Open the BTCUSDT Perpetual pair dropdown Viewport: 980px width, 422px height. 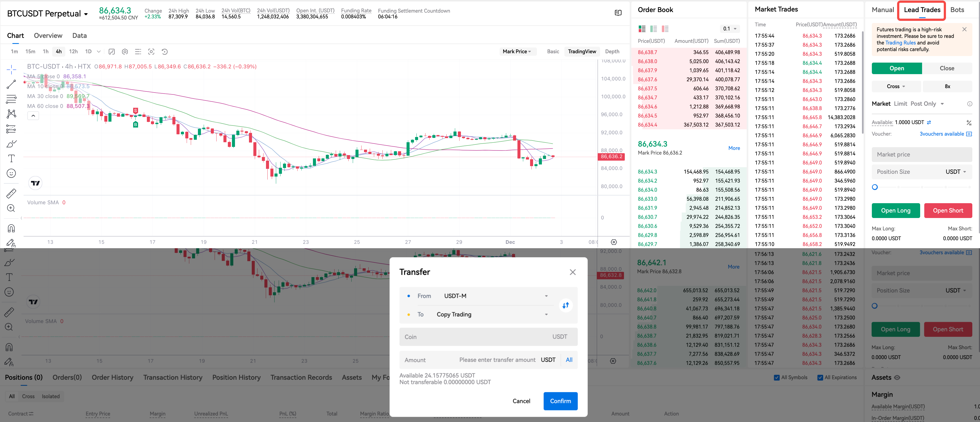coord(47,14)
